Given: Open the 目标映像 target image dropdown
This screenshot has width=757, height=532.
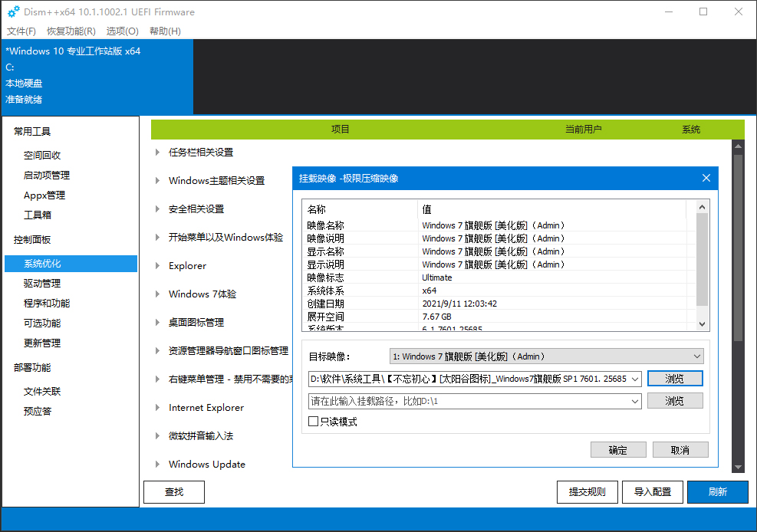Looking at the screenshot, I should click(x=695, y=356).
